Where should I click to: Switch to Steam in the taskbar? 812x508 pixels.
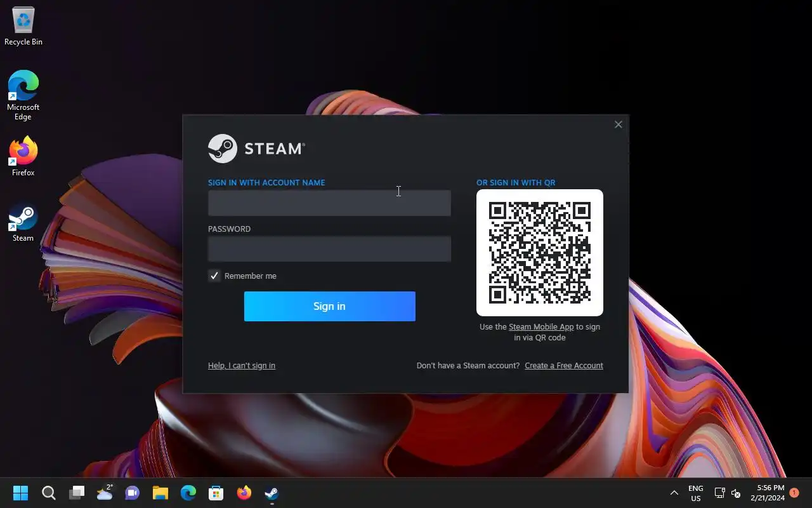272,493
